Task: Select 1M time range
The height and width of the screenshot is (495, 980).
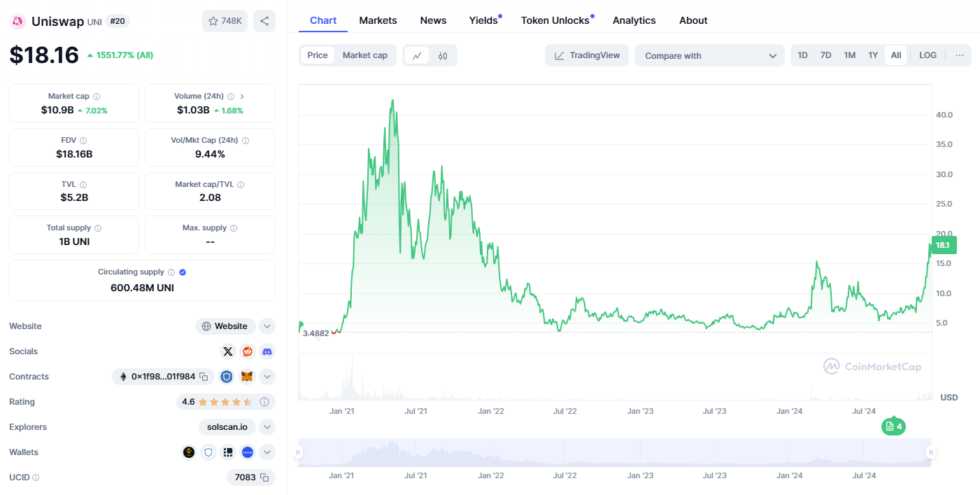Action: click(849, 55)
